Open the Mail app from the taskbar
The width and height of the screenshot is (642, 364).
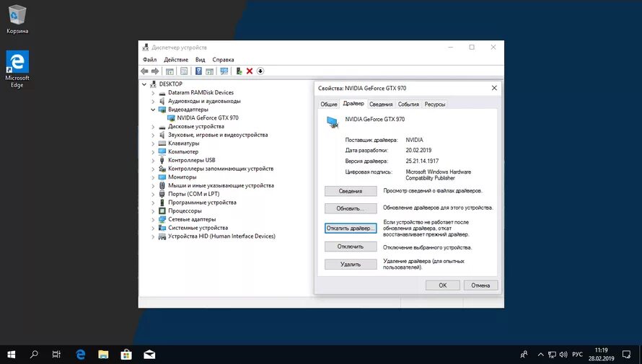point(149,354)
